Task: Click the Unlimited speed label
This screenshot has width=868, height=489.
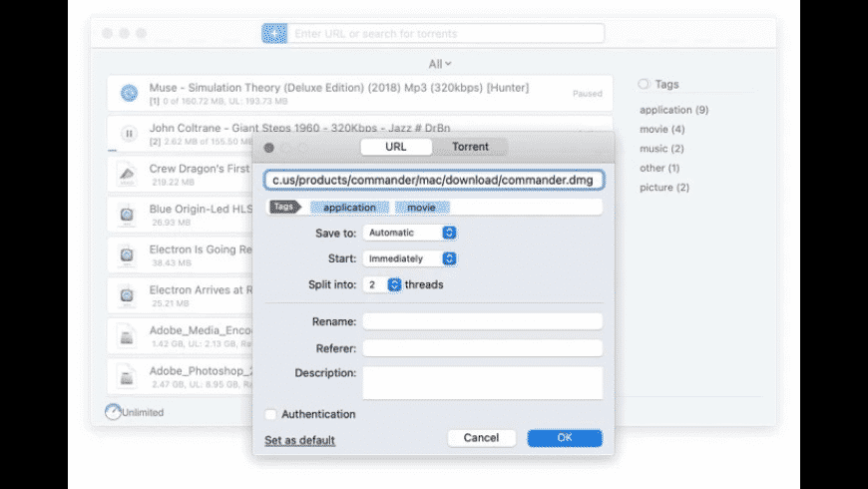Action: 143,412
